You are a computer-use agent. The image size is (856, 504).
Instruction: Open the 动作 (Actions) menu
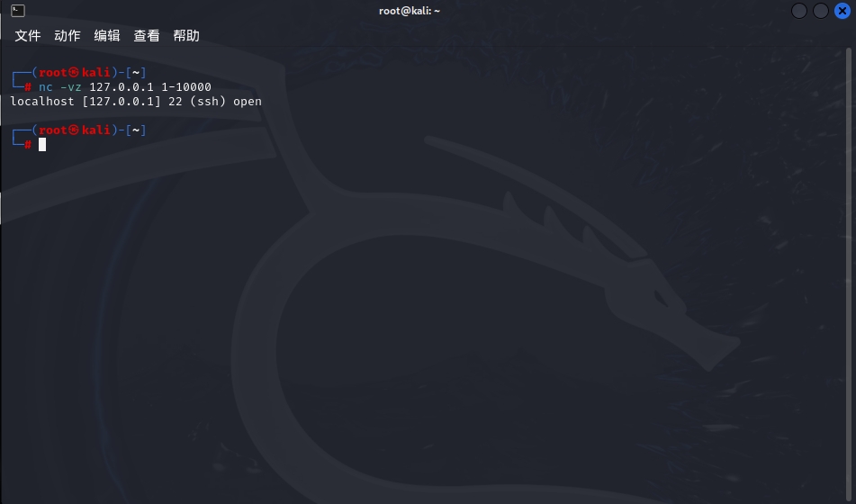point(68,35)
